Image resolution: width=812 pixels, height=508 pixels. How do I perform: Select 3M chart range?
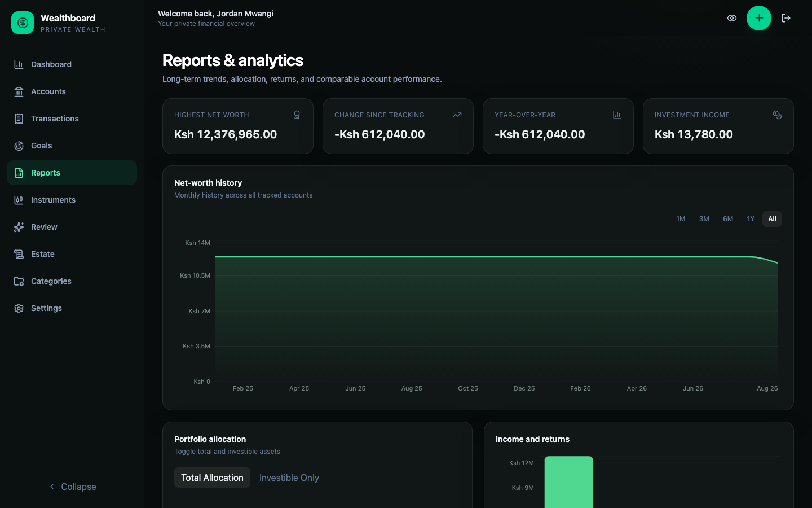click(x=704, y=219)
